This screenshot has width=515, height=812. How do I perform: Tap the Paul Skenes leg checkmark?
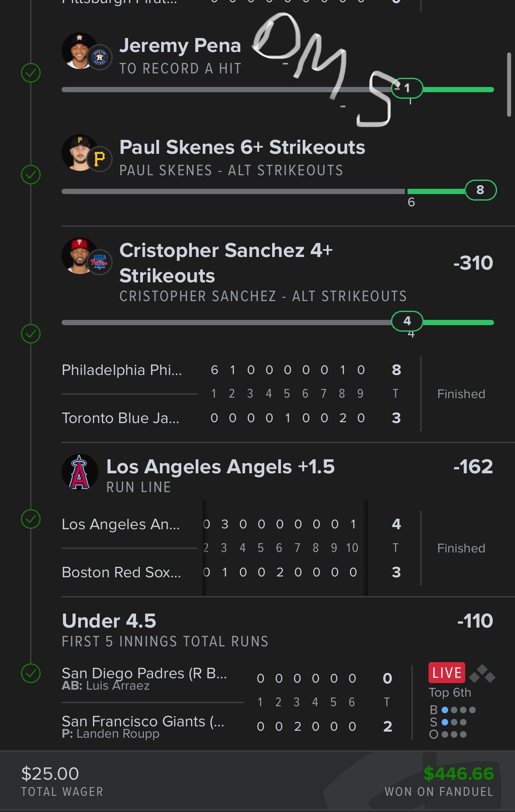31,174
